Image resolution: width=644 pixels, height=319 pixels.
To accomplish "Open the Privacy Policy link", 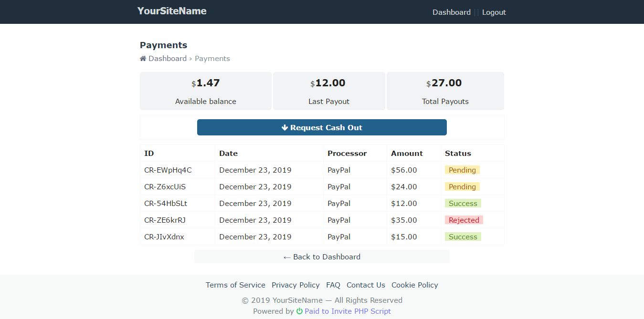I will click(x=296, y=285).
